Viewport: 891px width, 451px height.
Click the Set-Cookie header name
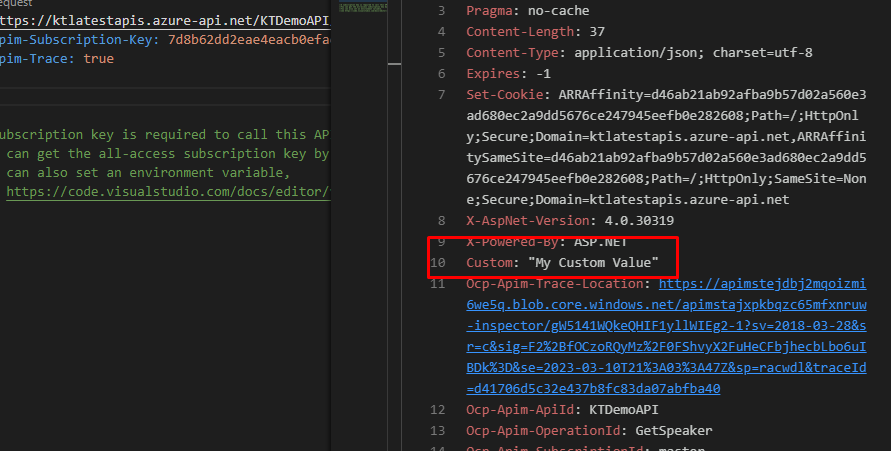tap(503, 95)
